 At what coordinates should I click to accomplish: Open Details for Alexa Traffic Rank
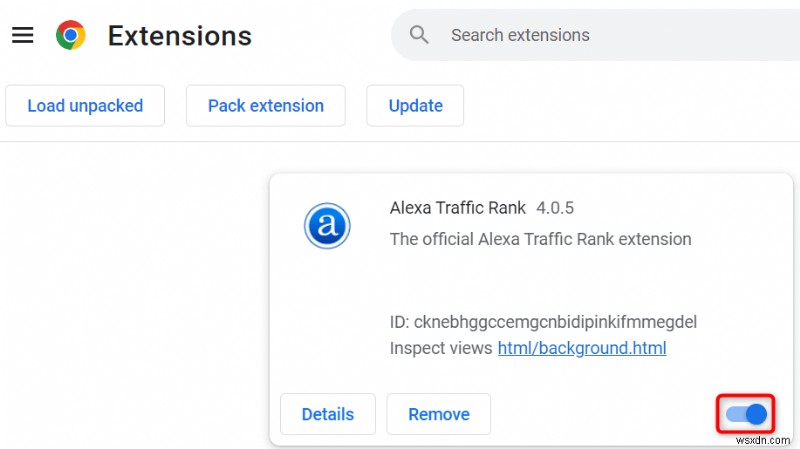click(328, 414)
